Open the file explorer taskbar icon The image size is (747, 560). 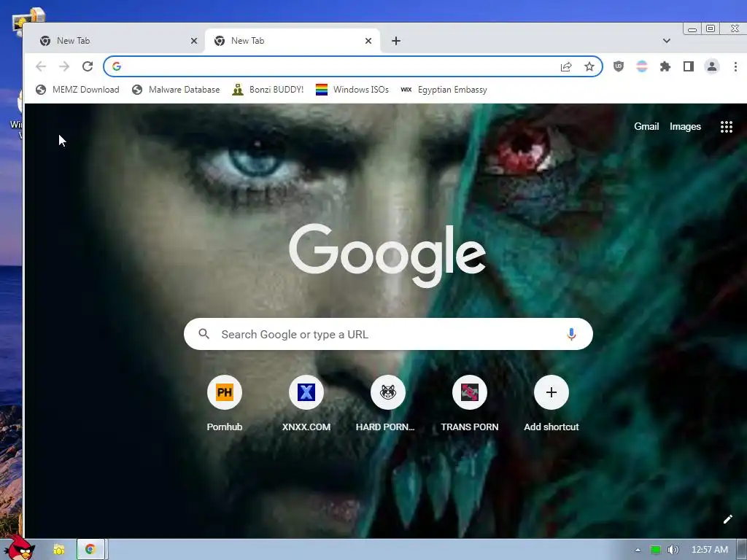click(59, 550)
